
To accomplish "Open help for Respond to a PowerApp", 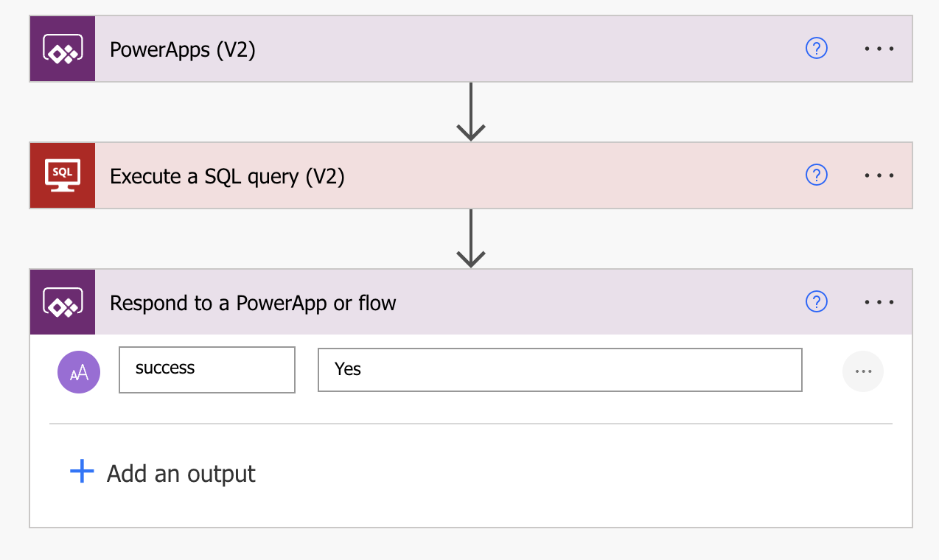I will pos(816,302).
